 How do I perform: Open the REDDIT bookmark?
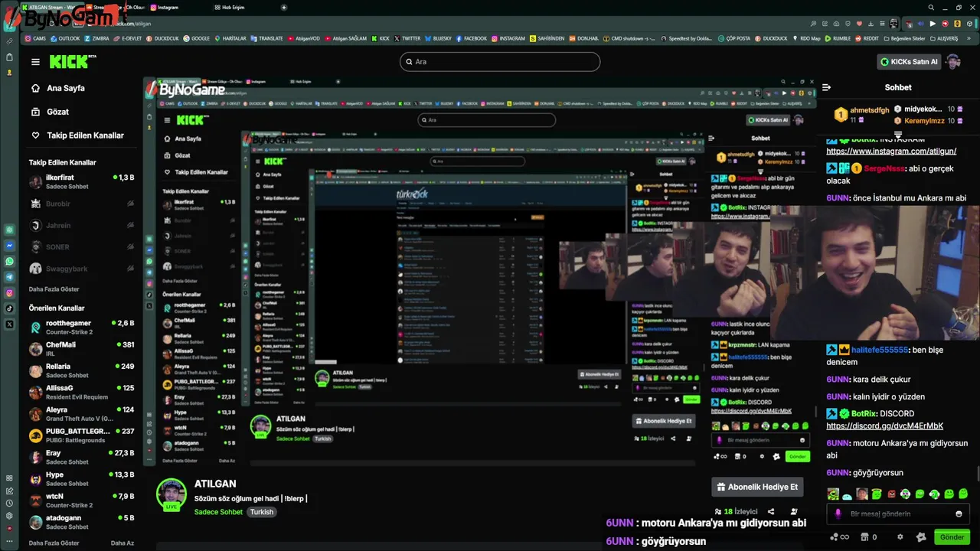point(867,38)
